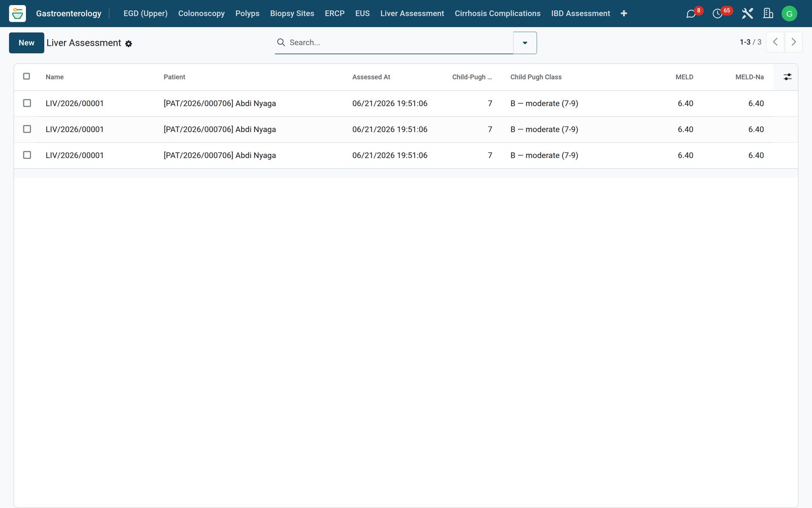Open the Liver Assessment gear settings

coord(128,44)
